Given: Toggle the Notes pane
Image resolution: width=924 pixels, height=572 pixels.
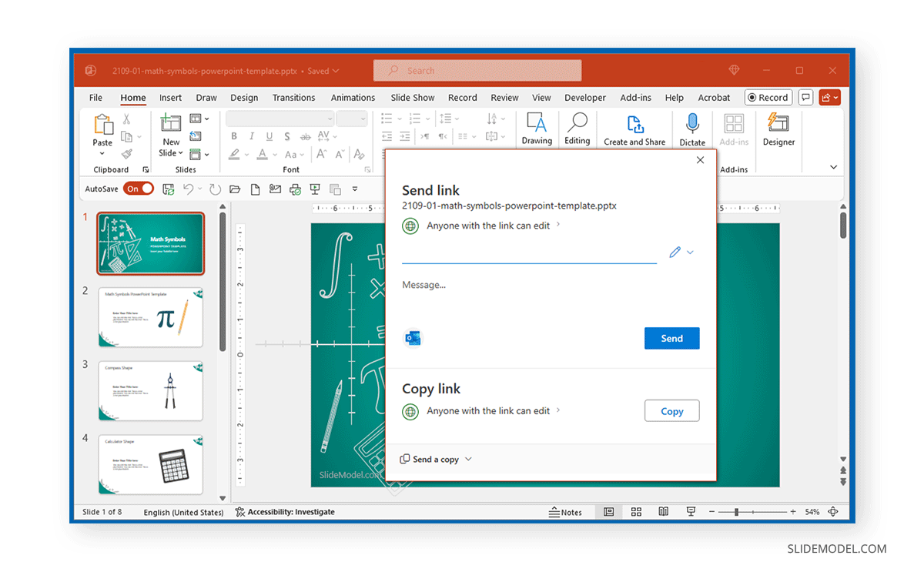Looking at the screenshot, I should 565,512.
